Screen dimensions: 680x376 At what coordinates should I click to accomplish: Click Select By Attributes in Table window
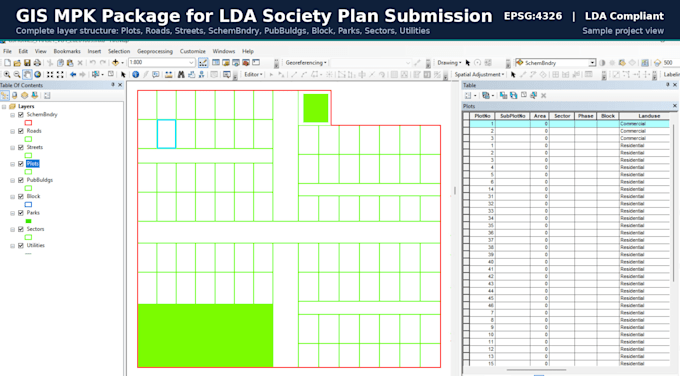[x=503, y=95]
